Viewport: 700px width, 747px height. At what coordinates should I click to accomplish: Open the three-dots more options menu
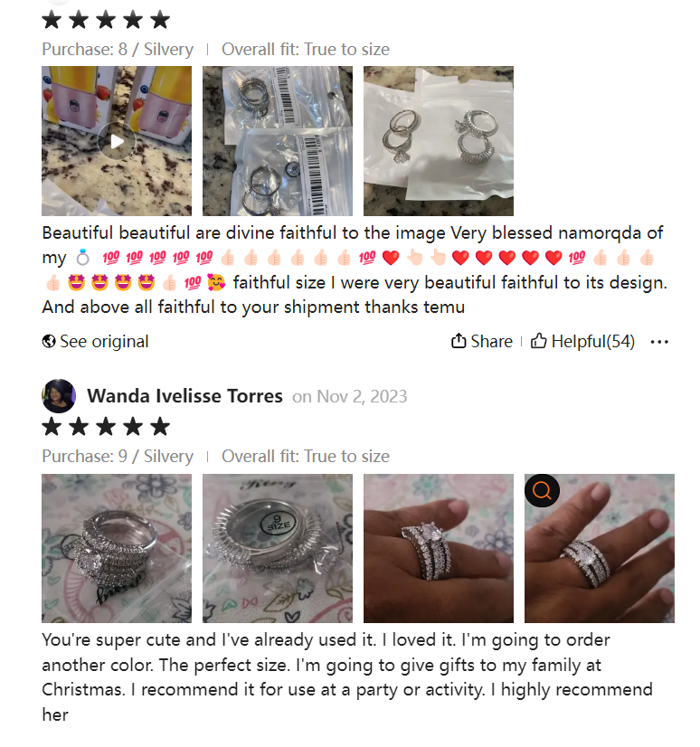[x=659, y=342]
